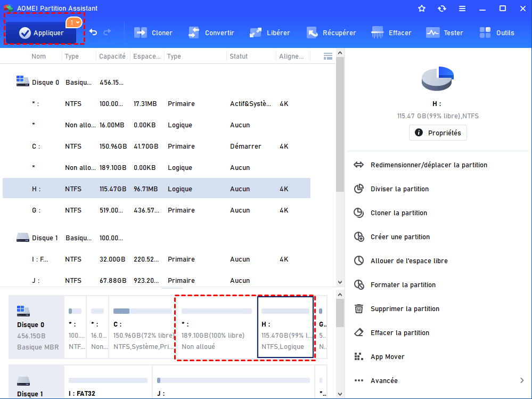Select Redimensionner/déplacer la partition
Screen dimensions: 532x399
(x=429, y=165)
